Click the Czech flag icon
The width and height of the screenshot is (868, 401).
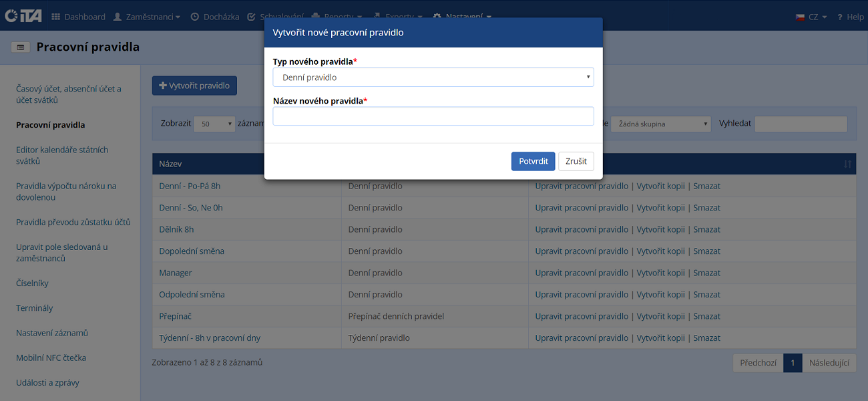(x=800, y=17)
